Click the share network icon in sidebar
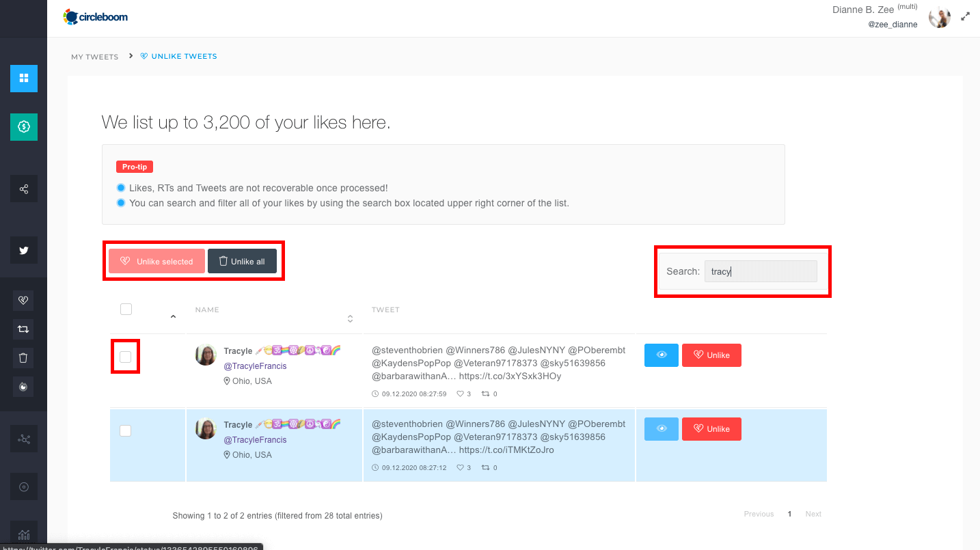The width and height of the screenshot is (980, 550). (24, 189)
